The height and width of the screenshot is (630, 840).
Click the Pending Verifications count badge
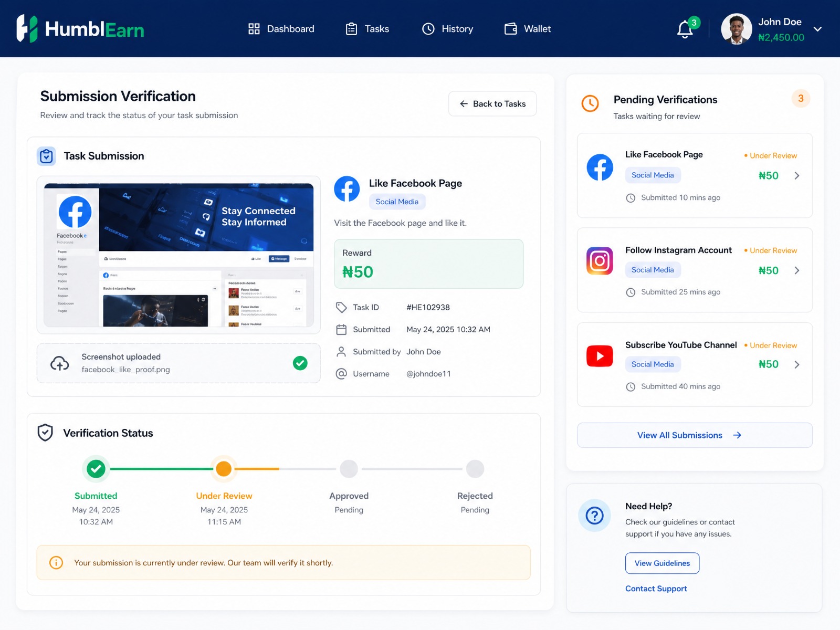(x=801, y=98)
